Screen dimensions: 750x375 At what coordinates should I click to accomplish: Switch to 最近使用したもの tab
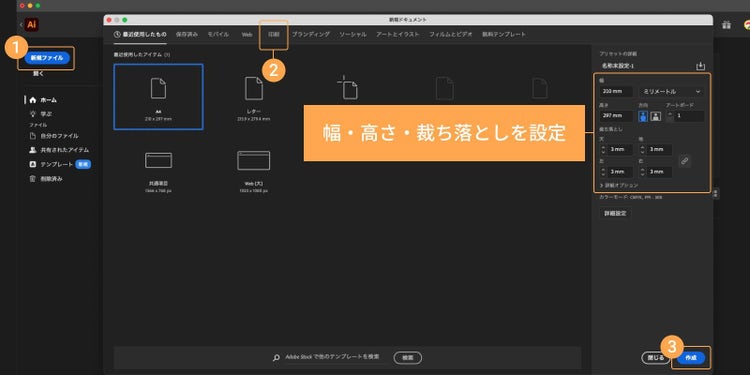coord(141,34)
